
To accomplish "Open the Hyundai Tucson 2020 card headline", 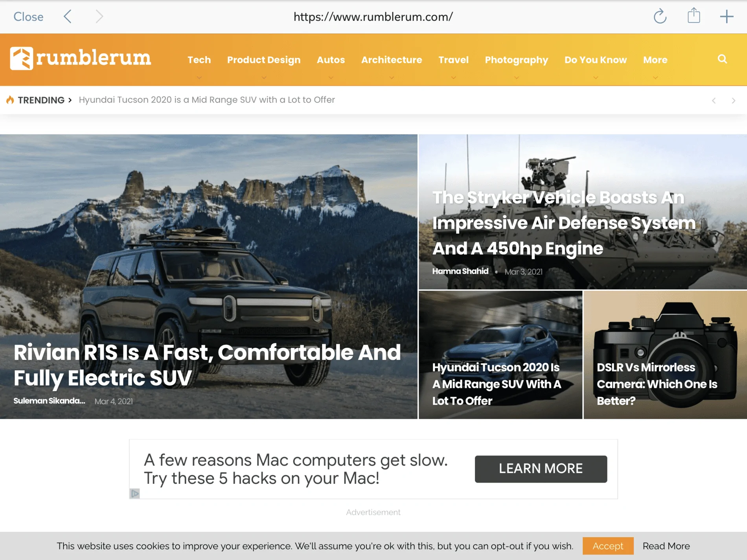I will (x=497, y=384).
